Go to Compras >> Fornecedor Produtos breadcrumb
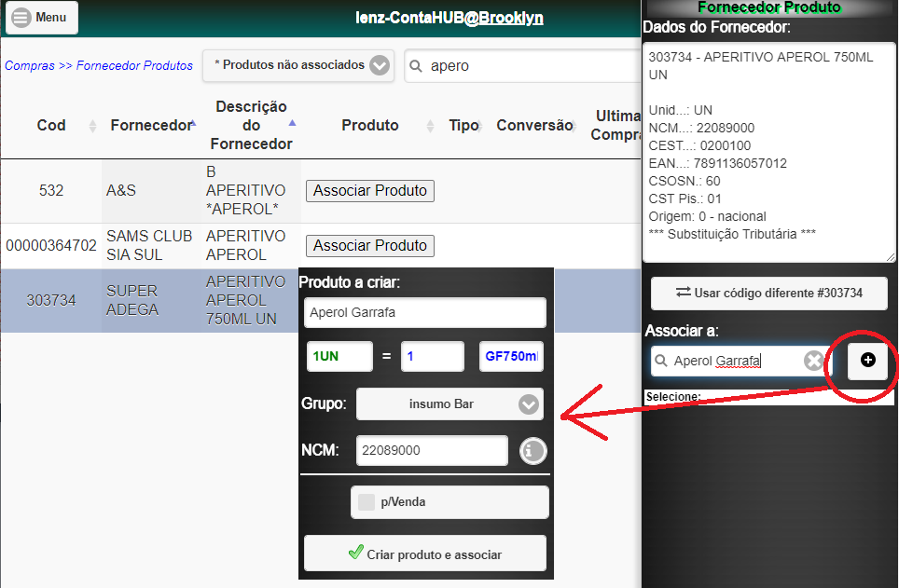 tap(99, 66)
